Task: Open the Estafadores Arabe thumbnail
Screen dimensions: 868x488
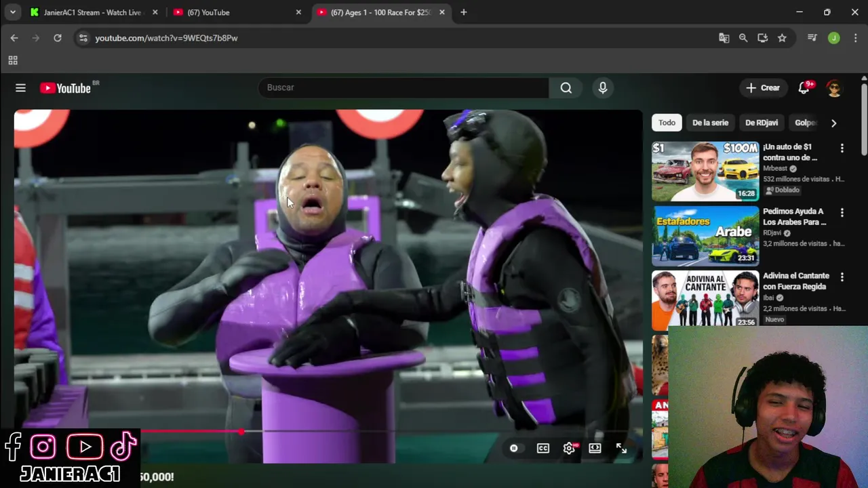Action: (x=705, y=236)
